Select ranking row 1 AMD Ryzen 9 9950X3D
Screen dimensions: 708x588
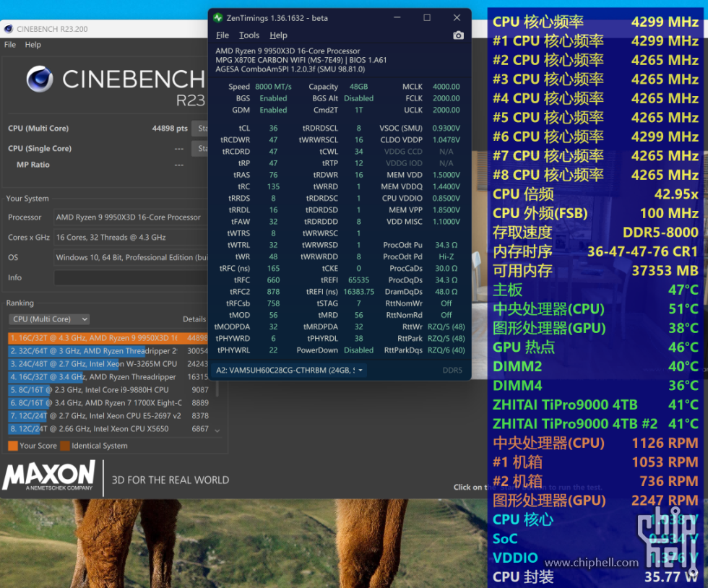point(108,338)
